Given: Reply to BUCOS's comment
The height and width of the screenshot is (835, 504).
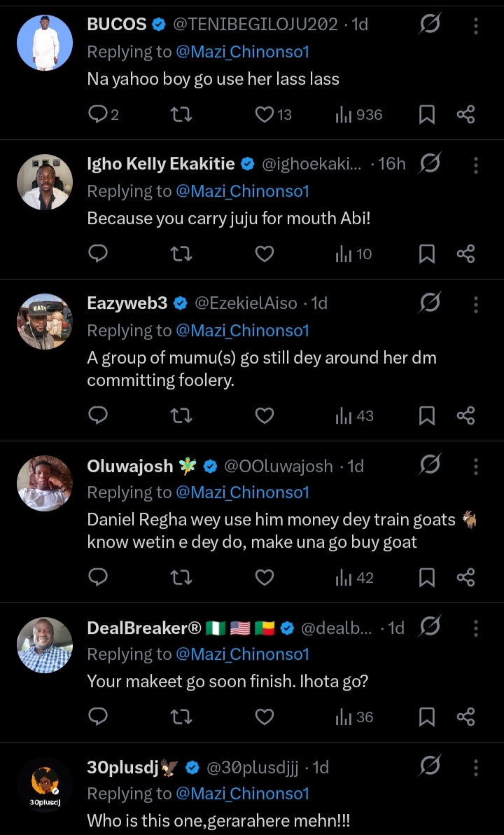Looking at the screenshot, I should 99,114.
